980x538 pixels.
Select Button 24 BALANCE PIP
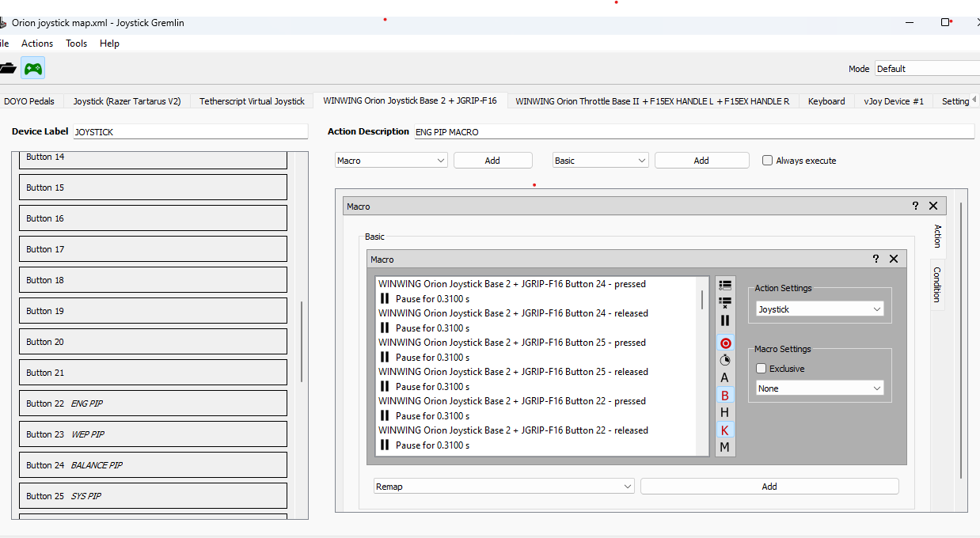pyautogui.click(x=153, y=465)
